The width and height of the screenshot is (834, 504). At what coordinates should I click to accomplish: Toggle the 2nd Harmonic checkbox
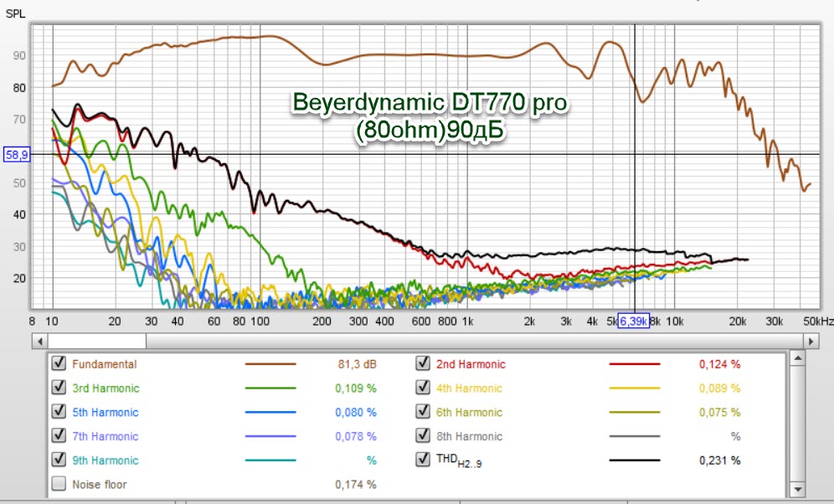423,363
